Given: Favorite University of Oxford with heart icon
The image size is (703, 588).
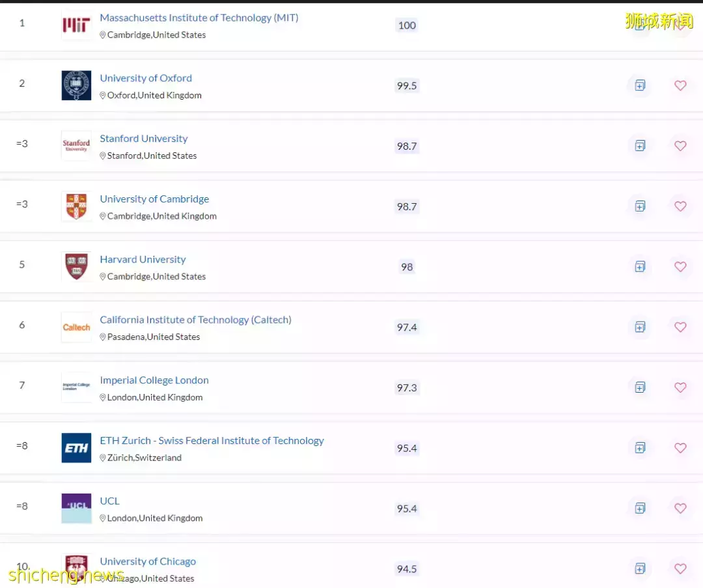Looking at the screenshot, I should pos(680,85).
